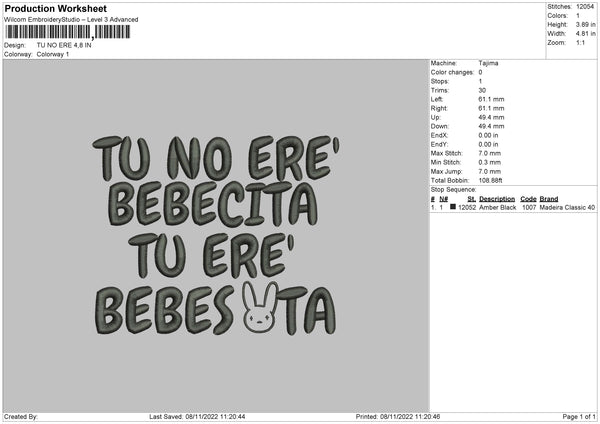The height and width of the screenshot is (424, 600).
Task: Click the Brand column header
Action: pos(551,199)
